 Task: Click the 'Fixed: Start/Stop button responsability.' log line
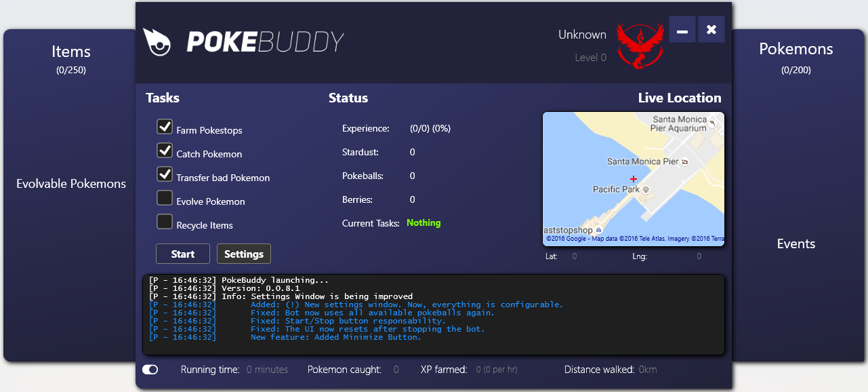pyautogui.click(x=297, y=321)
